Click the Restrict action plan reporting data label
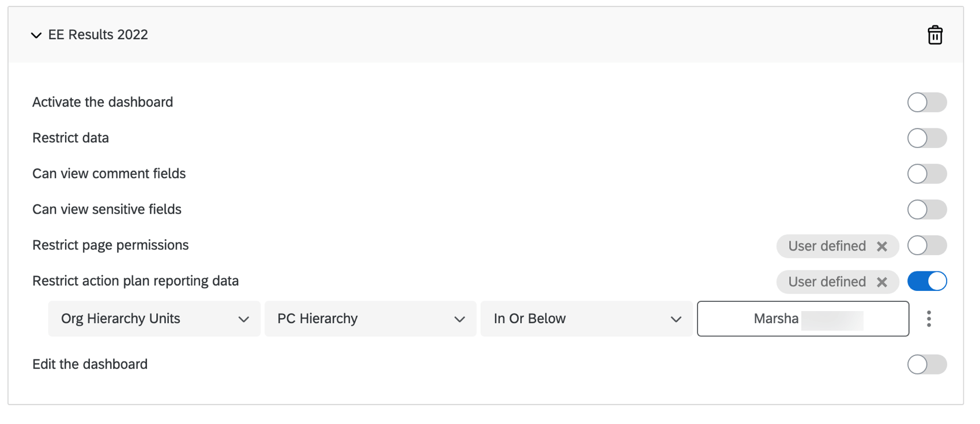This screenshot has height=424, width=980. [x=135, y=281]
